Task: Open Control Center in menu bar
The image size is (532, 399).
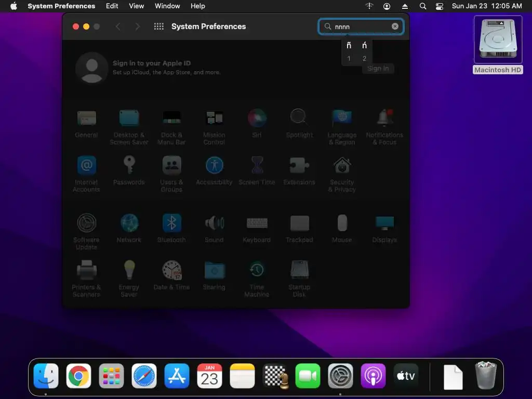Action: (x=440, y=6)
